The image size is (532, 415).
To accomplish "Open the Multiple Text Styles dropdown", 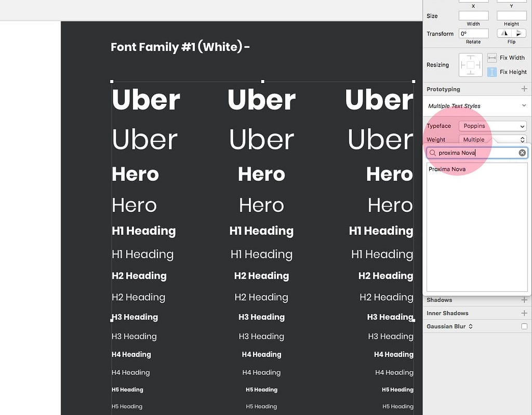I will tap(477, 106).
